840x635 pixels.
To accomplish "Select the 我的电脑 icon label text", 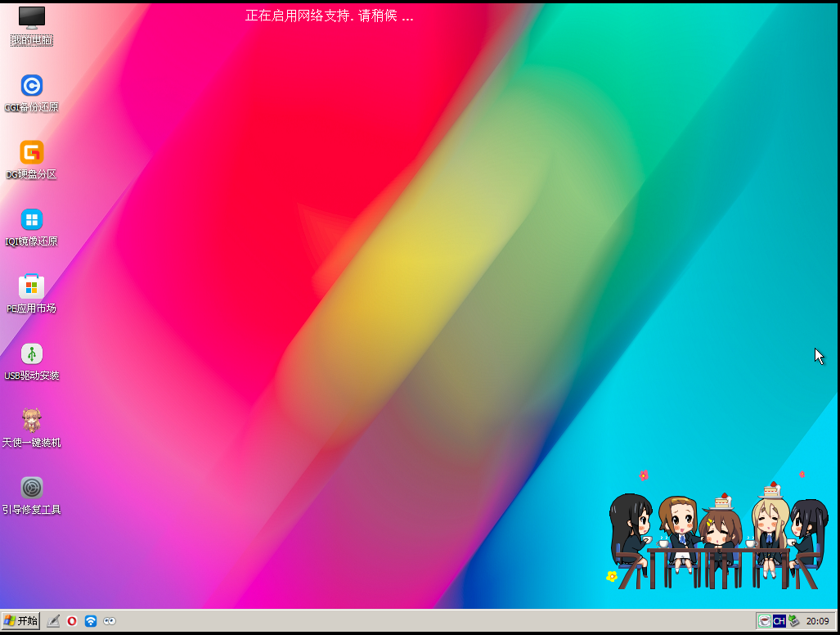I will pos(31,39).
